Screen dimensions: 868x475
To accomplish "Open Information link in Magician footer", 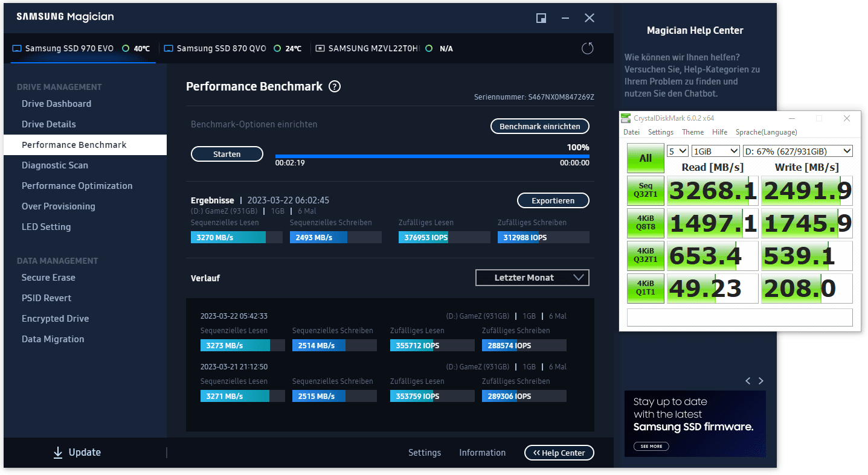I will (x=483, y=453).
